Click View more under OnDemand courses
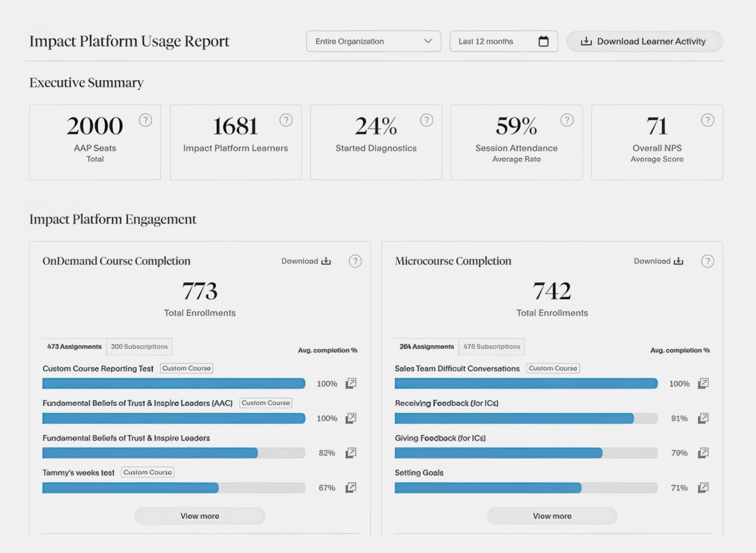 [200, 516]
